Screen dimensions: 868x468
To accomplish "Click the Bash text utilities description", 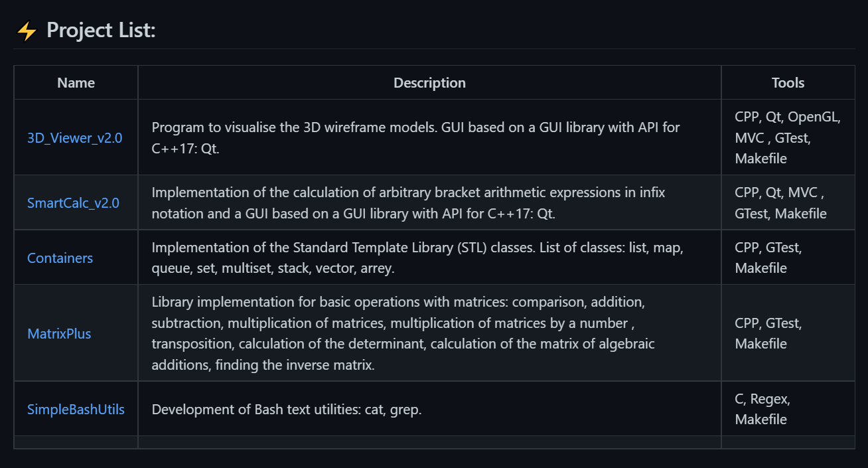I will click(x=287, y=410).
